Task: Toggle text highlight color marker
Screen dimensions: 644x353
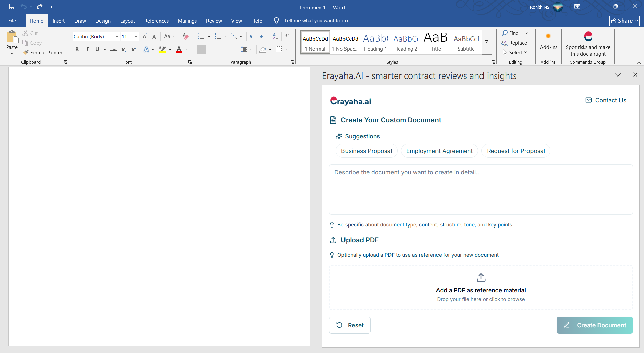Action: [163, 50]
